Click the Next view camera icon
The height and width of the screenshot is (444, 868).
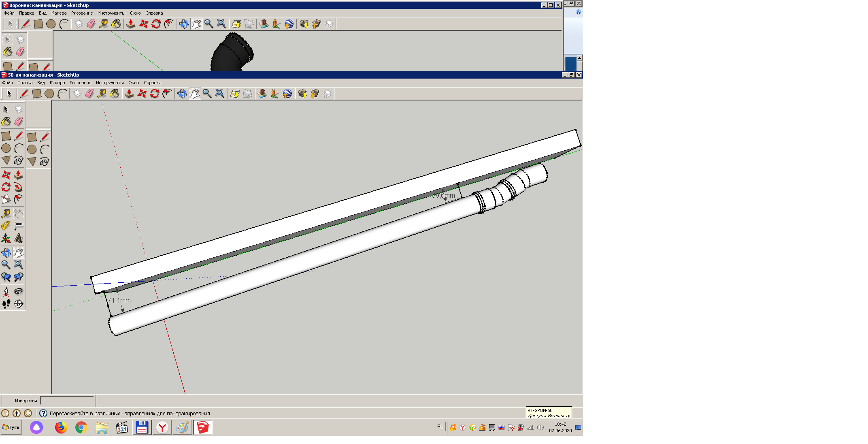click(x=18, y=277)
